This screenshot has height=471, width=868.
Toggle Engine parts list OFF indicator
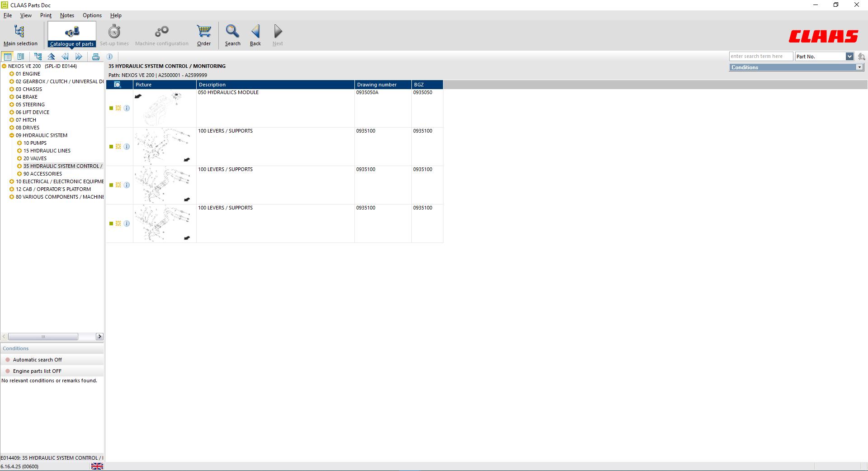8,371
